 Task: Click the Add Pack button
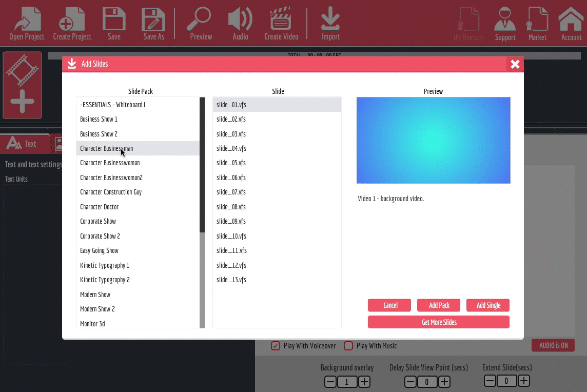439,305
